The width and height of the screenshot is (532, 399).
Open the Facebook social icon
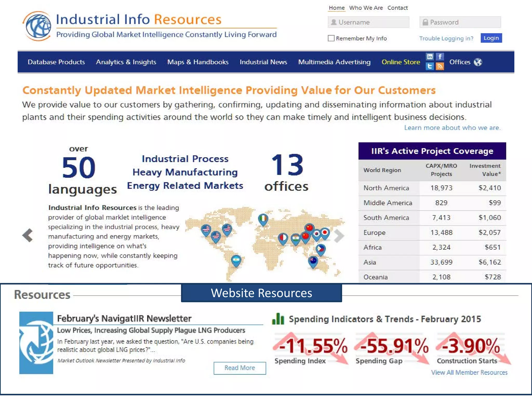point(440,57)
